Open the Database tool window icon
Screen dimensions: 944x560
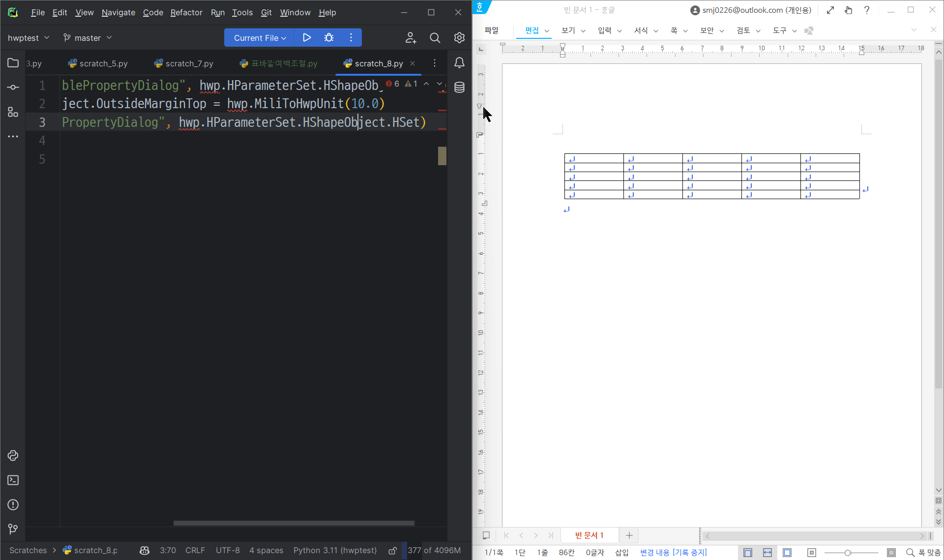459,88
